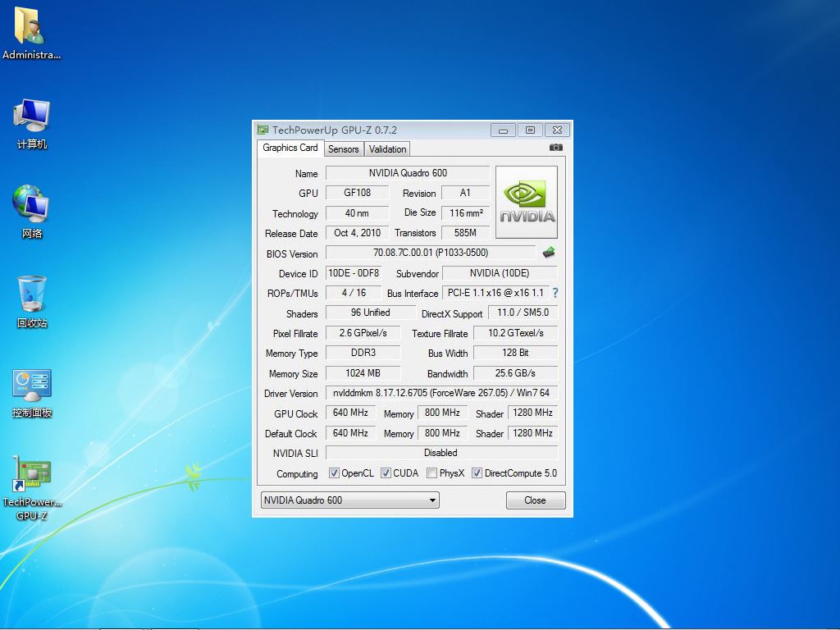Enable the PhysX checkbox
The image size is (840, 630).
click(431, 473)
